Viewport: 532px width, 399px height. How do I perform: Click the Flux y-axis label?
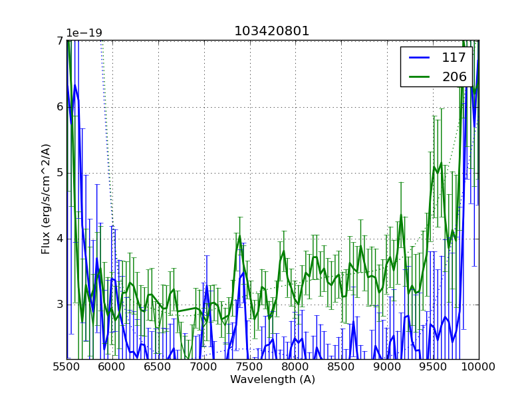coord(46,199)
